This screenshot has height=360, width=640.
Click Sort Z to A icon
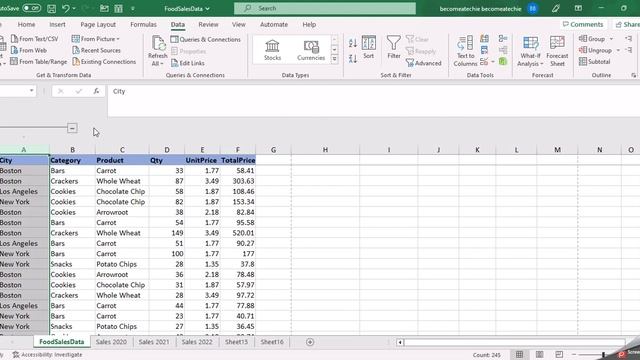(353, 58)
